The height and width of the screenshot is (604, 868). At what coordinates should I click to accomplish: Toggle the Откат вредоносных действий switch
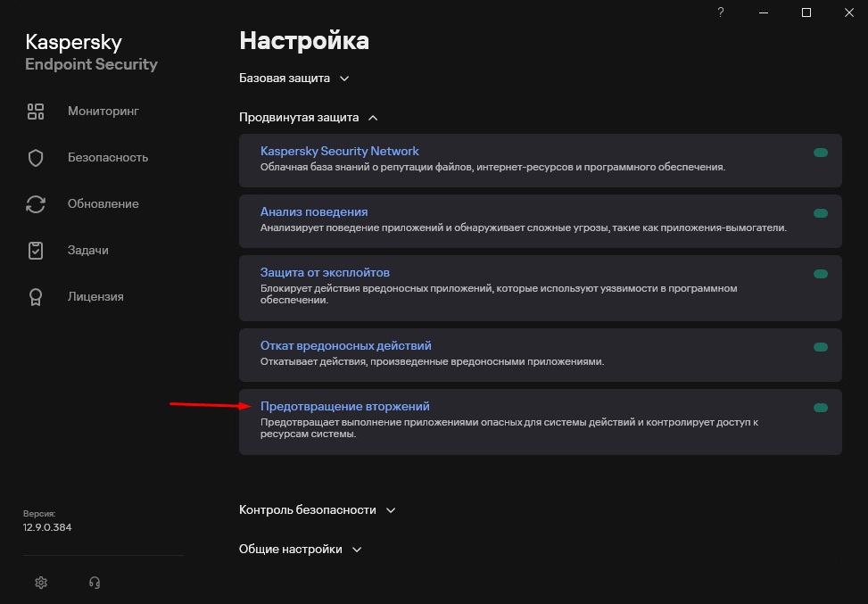tap(821, 347)
